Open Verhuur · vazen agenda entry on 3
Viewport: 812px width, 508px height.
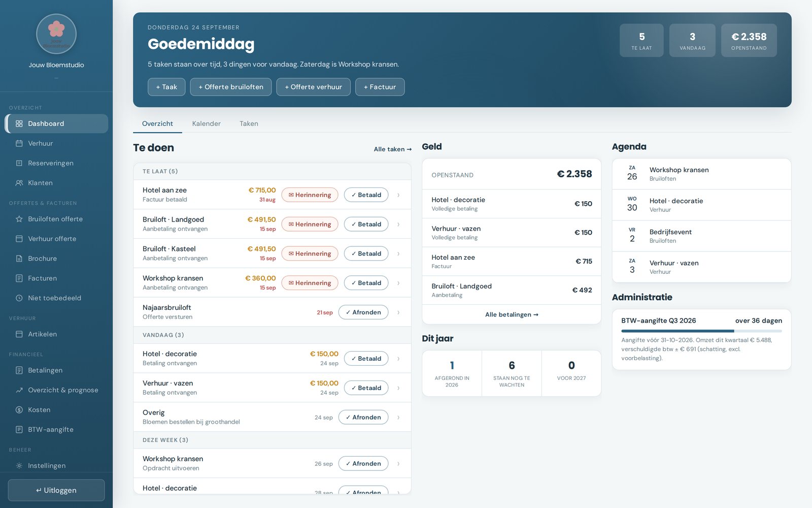[701, 267]
